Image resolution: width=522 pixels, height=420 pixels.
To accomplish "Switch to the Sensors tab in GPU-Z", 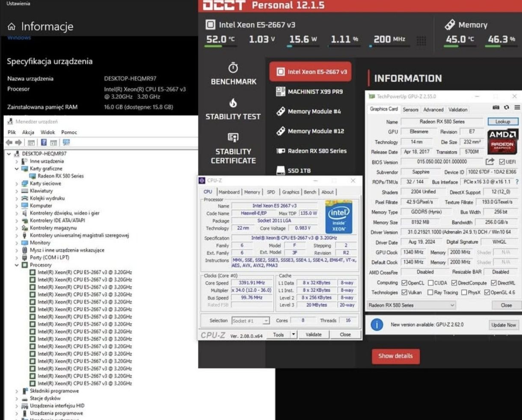I will click(x=410, y=109).
